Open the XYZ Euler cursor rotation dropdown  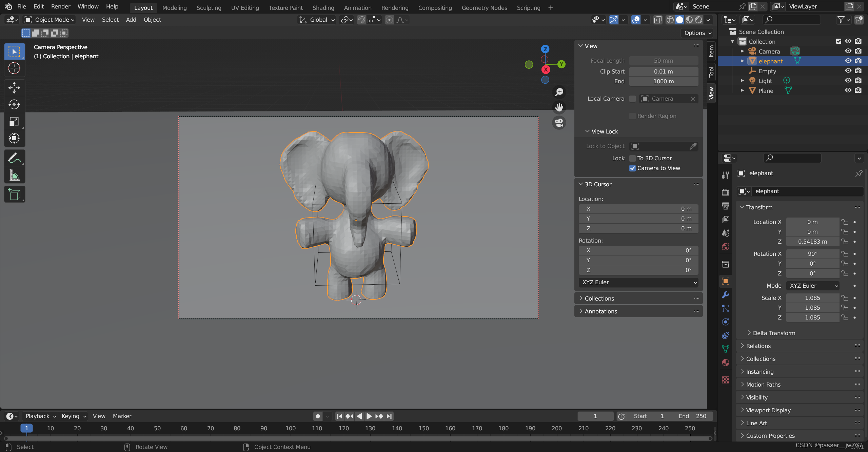638,282
